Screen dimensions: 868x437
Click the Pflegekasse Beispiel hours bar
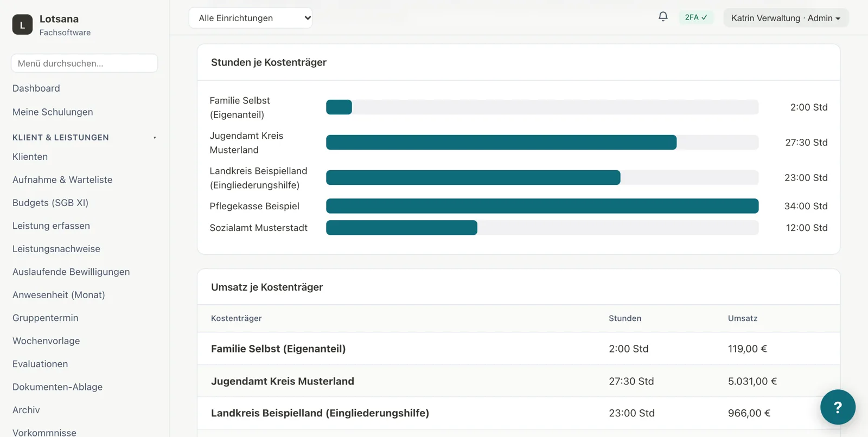tap(542, 206)
